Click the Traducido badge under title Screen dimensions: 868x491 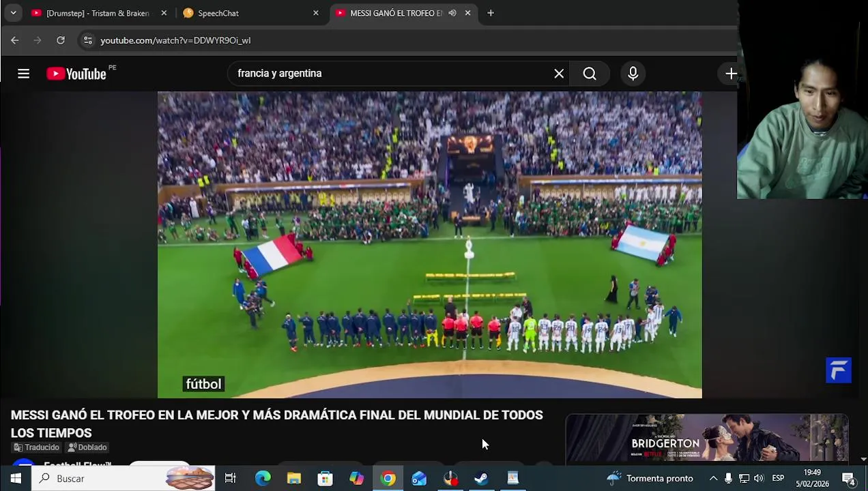[36, 447]
